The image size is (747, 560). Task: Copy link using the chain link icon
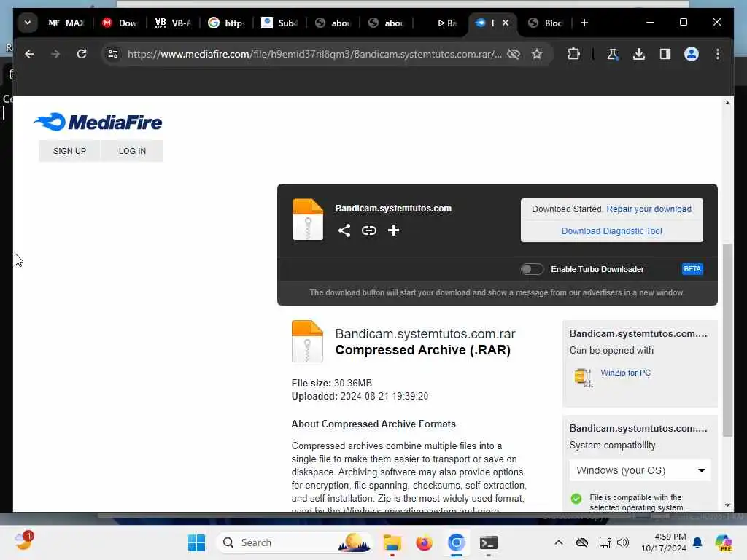(368, 230)
